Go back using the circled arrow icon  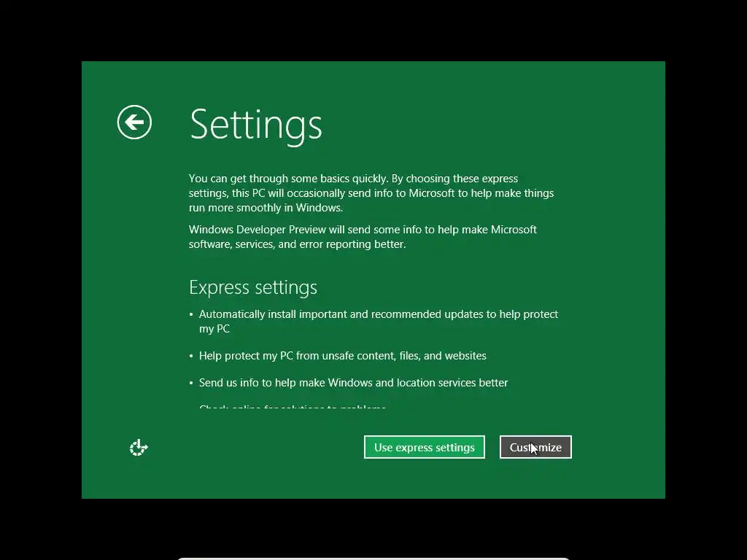pos(134,122)
